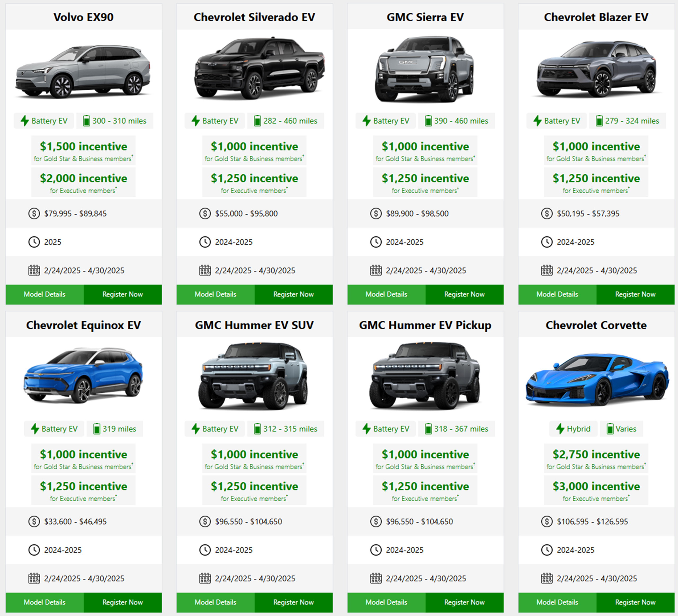The image size is (678, 616).
Task: Register Now for Chevrolet Corvette
Action: [x=635, y=602]
